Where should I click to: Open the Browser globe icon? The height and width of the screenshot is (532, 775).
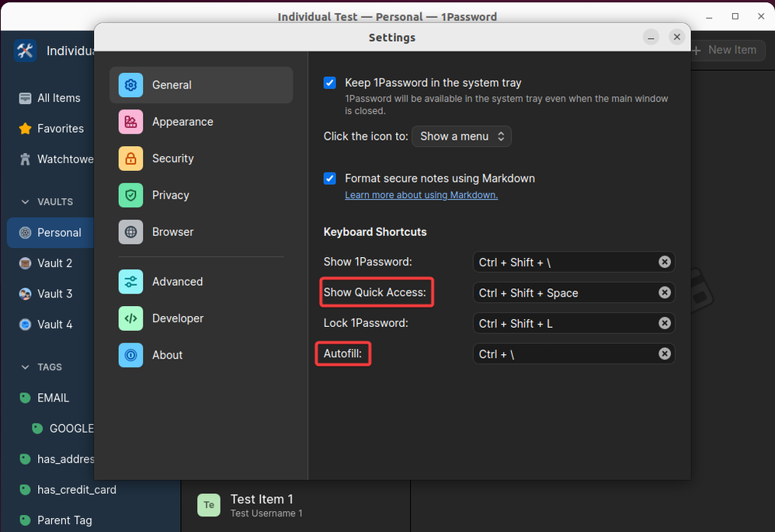130,232
